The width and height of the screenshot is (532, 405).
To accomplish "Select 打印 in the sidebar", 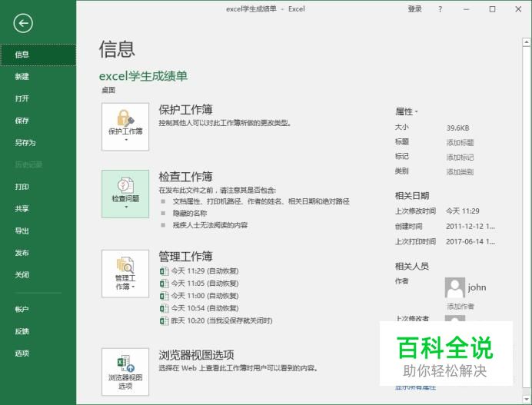I will coord(38,187).
